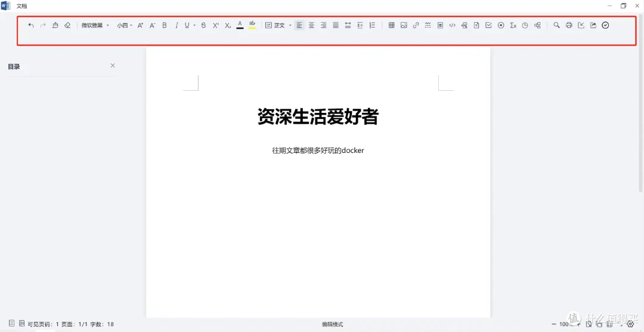Pick the yellow highlight color swatch
Image resolution: width=644 pixels, height=332 pixels.
252,25
